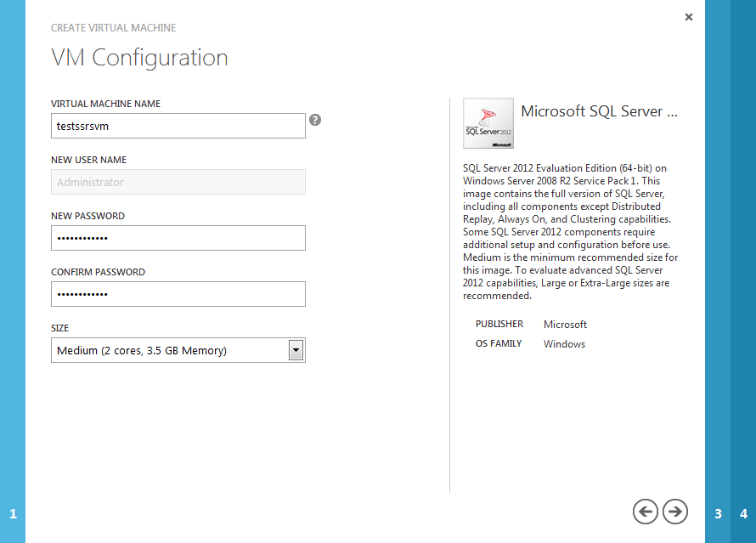
Task: Click the NEW PASSWORD label
Action: click(87, 216)
